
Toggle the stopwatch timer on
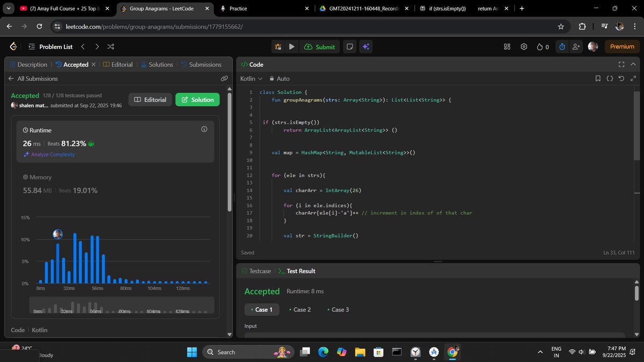tap(562, 47)
